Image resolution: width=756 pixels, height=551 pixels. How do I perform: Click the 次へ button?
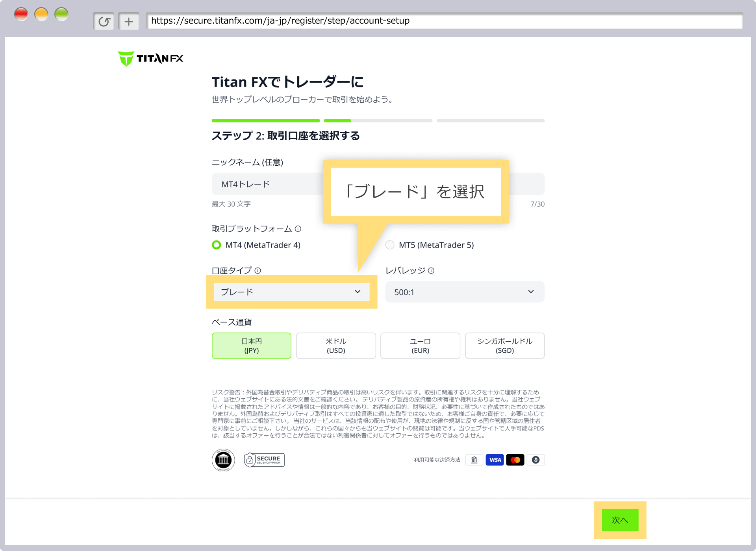(619, 520)
